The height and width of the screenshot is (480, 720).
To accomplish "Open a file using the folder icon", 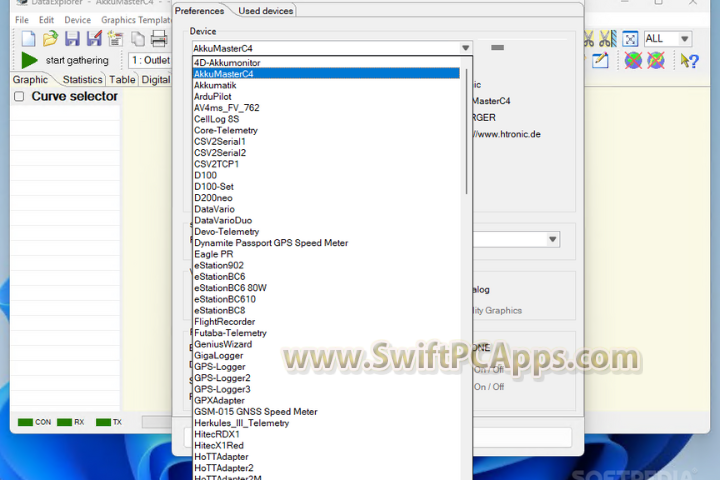I will [x=50, y=39].
